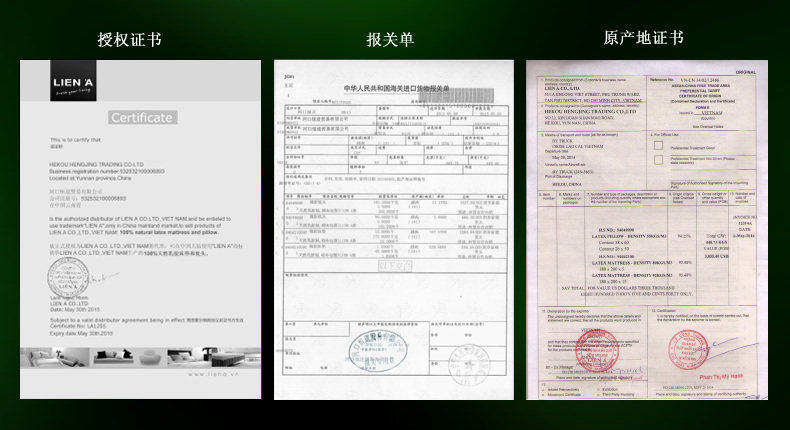Click the left red seal on origin certificate

[x=597, y=350]
